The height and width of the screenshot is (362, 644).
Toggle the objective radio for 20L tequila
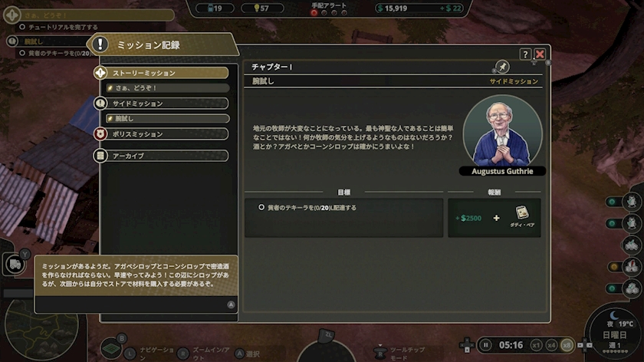coord(261,207)
